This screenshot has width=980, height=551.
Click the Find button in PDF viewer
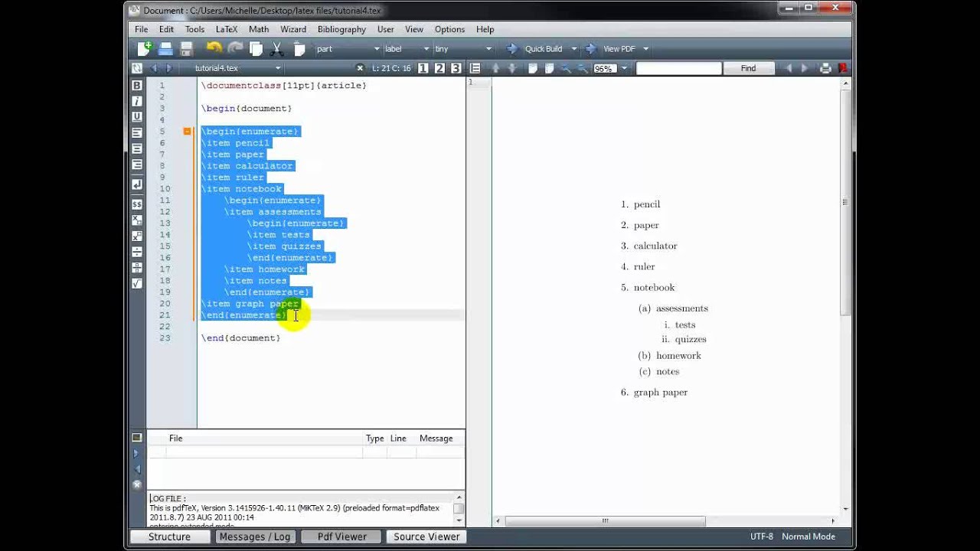(748, 68)
